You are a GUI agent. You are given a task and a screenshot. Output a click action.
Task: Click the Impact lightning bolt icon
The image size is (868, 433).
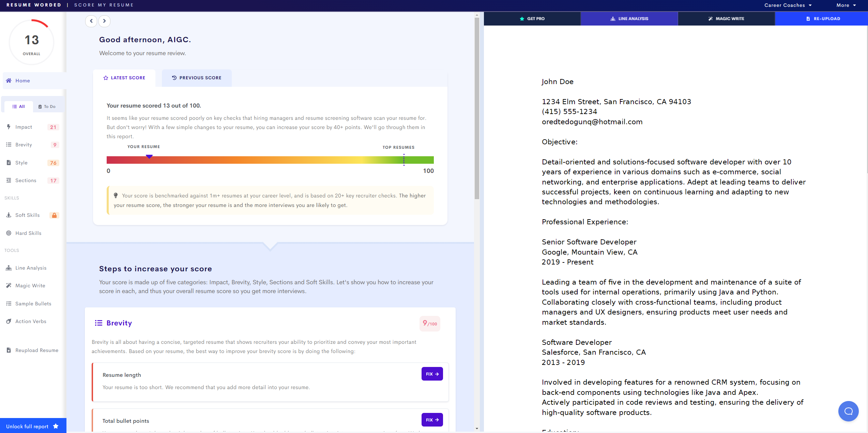tap(9, 127)
